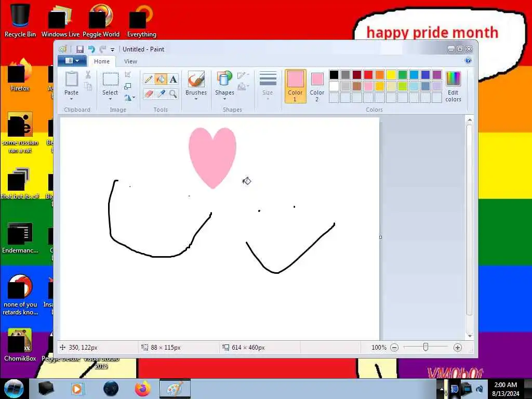Click the zoom in plus button
Image resolution: width=532 pixels, height=399 pixels.
coord(457,348)
